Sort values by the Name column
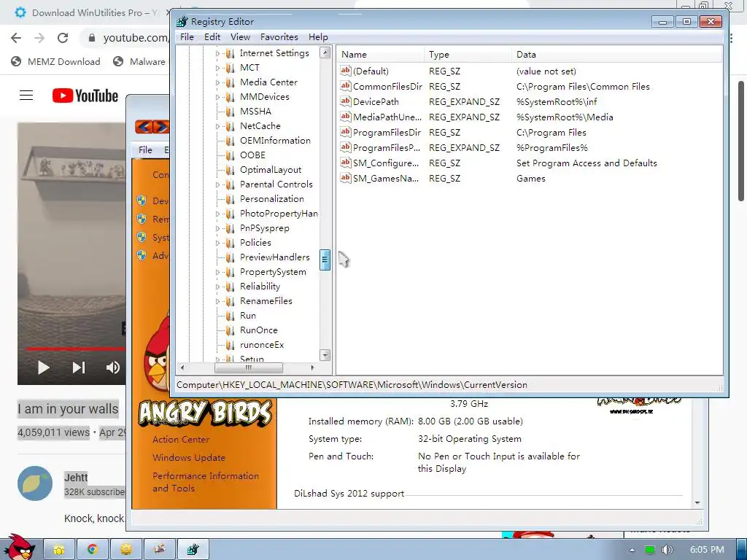The image size is (747, 560). click(x=381, y=54)
